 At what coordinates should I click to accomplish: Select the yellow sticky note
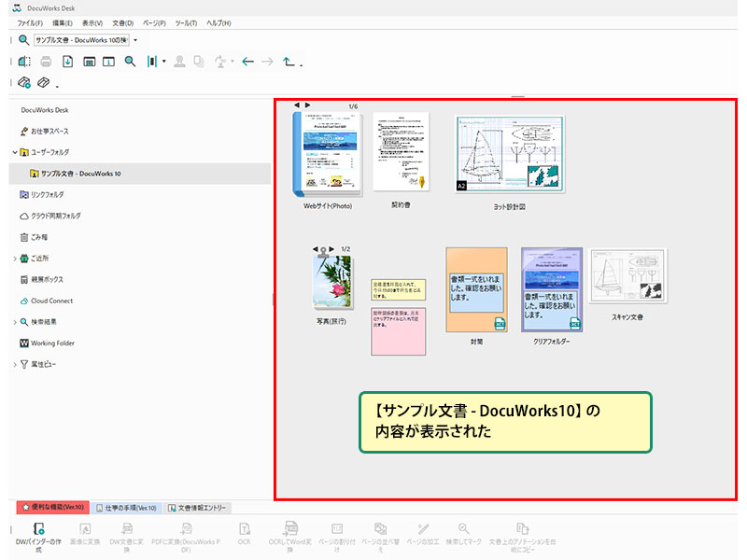tap(399, 290)
